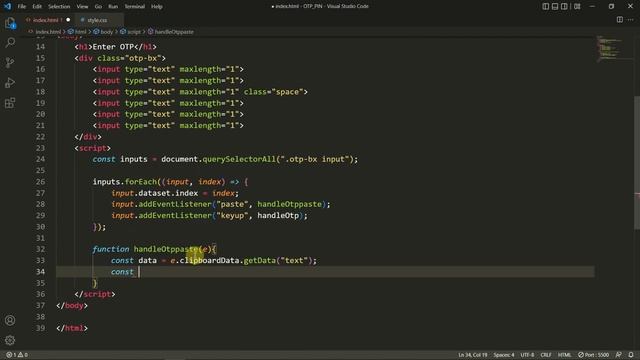
Task: Click 'querySelectorAll' on line 24
Action: (x=239, y=159)
